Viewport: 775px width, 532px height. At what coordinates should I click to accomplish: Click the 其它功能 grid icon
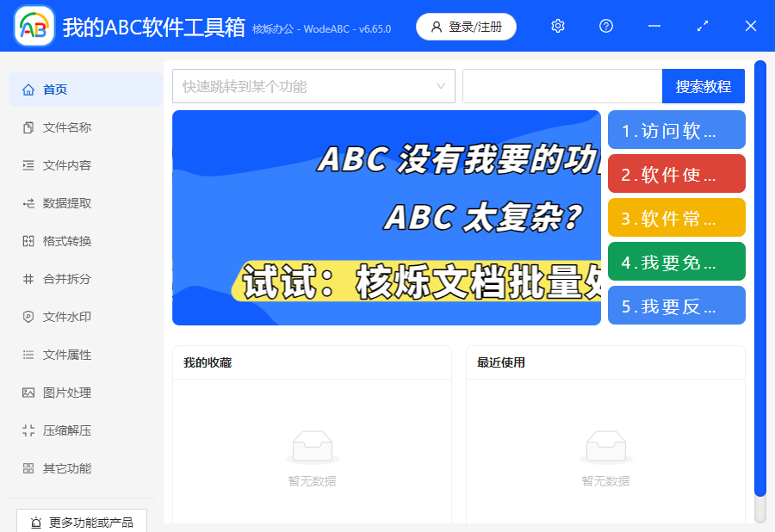point(28,468)
